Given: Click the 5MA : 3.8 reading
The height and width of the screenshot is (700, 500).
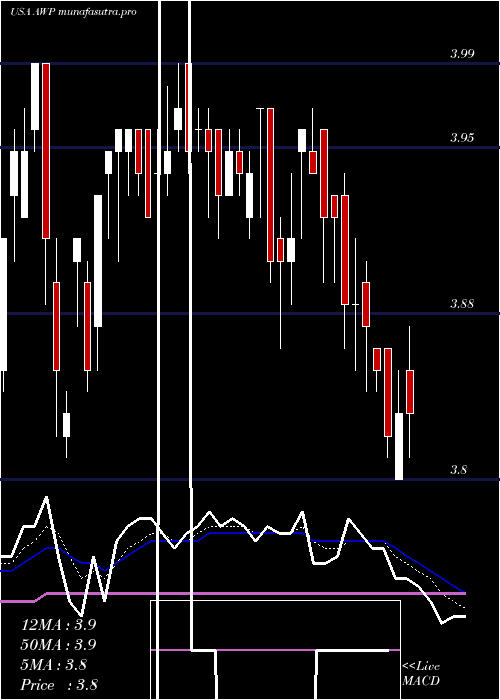Looking at the screenshot, I should click(54, 665).
